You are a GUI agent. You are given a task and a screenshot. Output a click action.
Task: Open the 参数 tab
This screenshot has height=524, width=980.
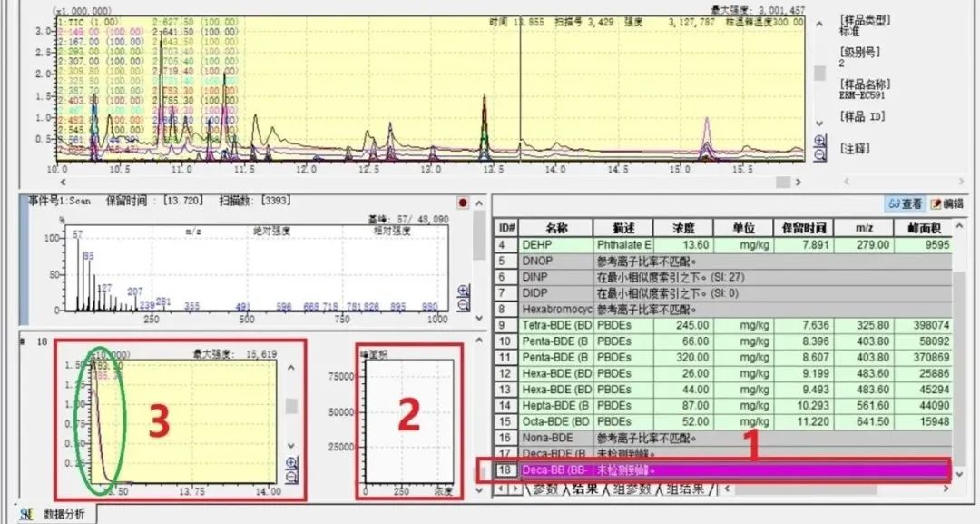(544, 489)
